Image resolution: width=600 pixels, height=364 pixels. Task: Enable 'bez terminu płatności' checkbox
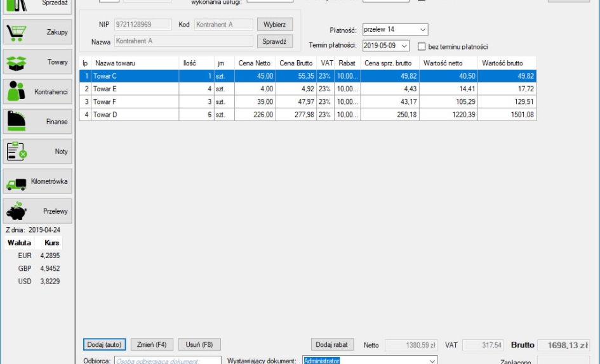click(x=421, y=47)
